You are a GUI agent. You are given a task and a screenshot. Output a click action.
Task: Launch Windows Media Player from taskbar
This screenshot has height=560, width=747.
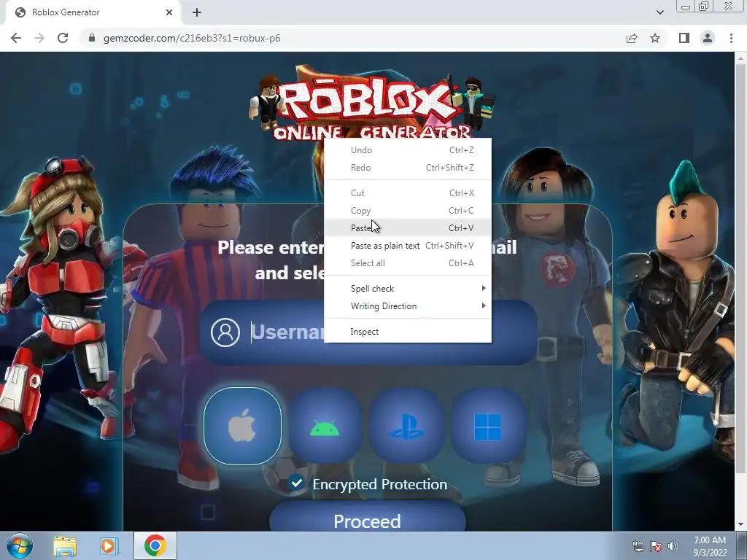pos(109,546)
